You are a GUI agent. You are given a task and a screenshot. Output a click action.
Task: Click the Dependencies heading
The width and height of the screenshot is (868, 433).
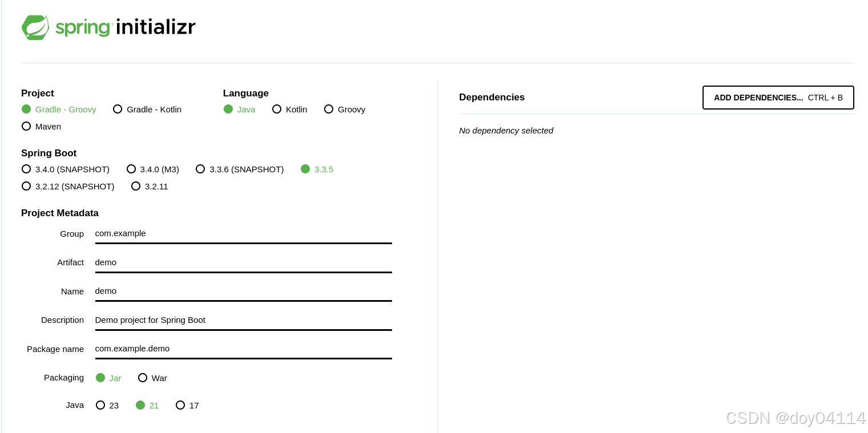[x=492, y=98]
